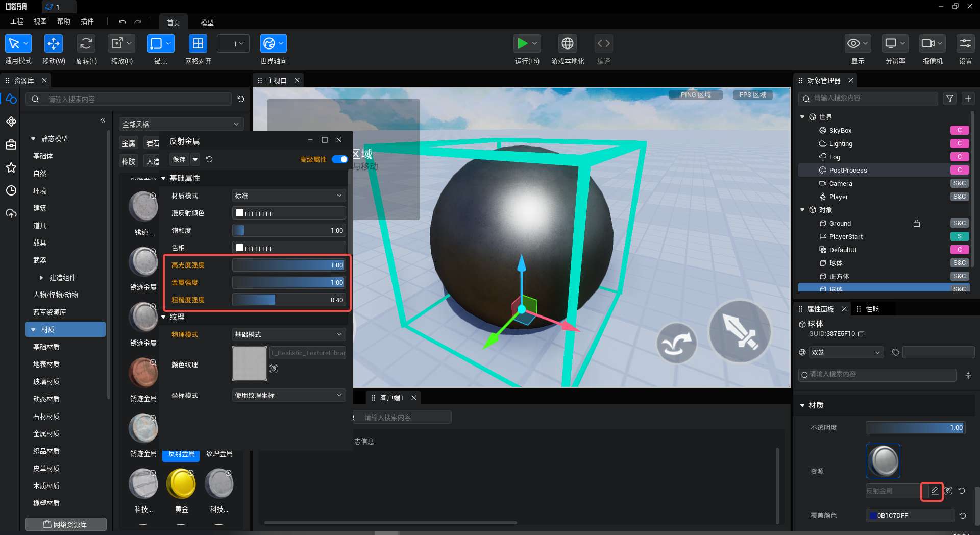
Task: Click the lock icon on Ground row
Action: [x=917, y=223]
